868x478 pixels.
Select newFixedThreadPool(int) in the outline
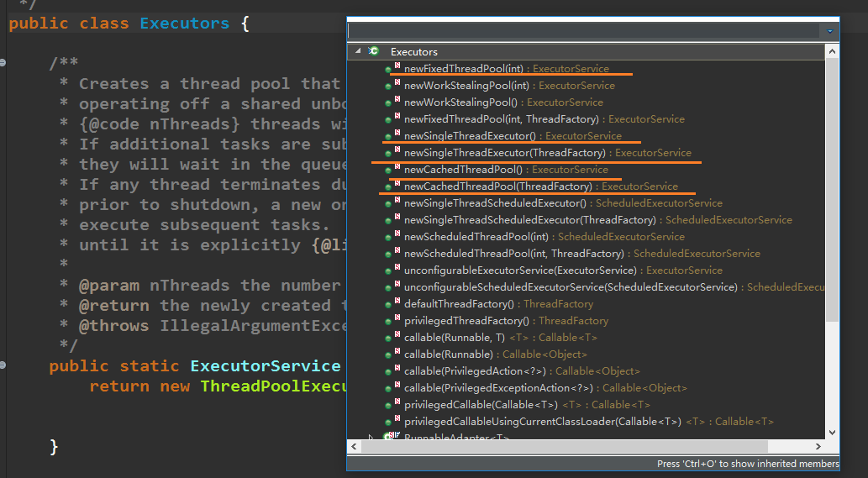pyautogui.click(x=507, y=69)
